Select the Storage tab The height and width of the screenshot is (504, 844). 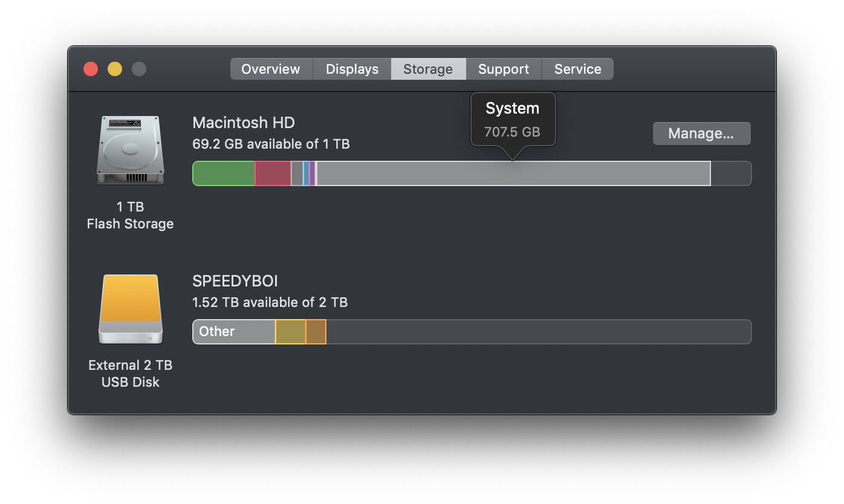(428, 69)
